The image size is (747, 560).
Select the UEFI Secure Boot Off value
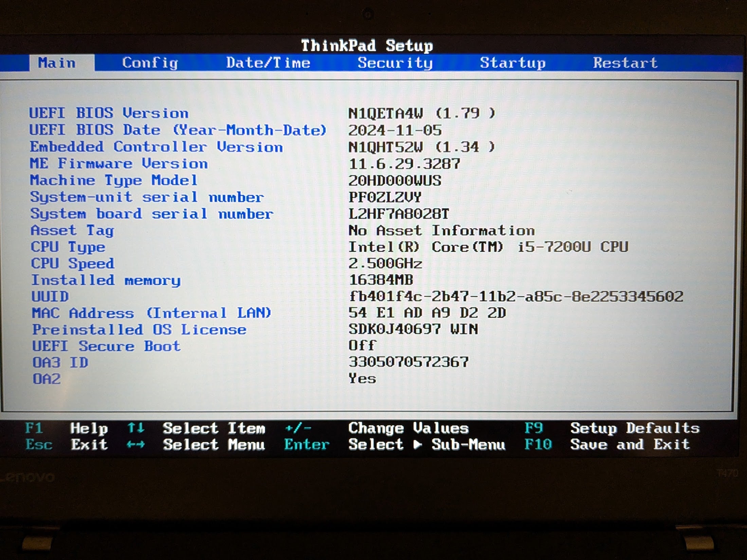tap(362, 346)
